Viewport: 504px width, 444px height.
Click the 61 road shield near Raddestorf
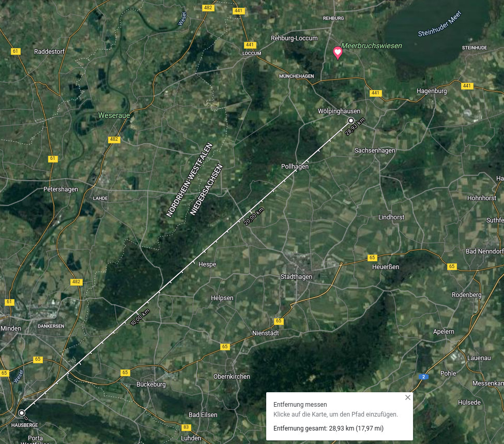[x=16, y=51]
